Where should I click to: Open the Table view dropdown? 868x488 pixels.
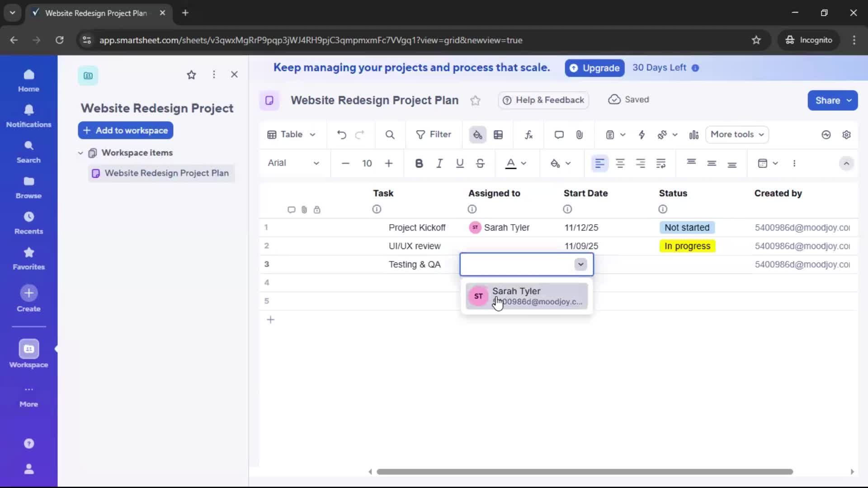coord(291,135)
